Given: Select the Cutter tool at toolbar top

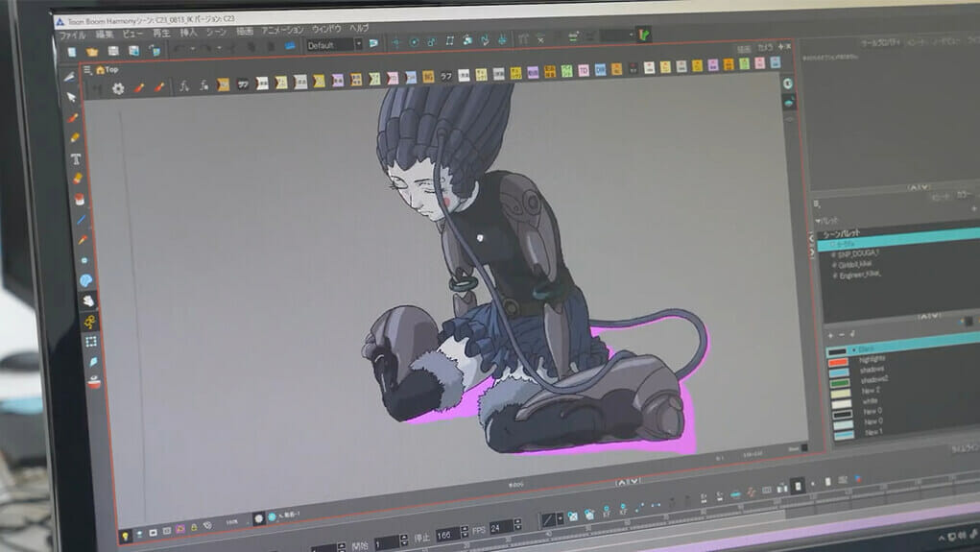Looking at the screenshot, I should (69, 77).
